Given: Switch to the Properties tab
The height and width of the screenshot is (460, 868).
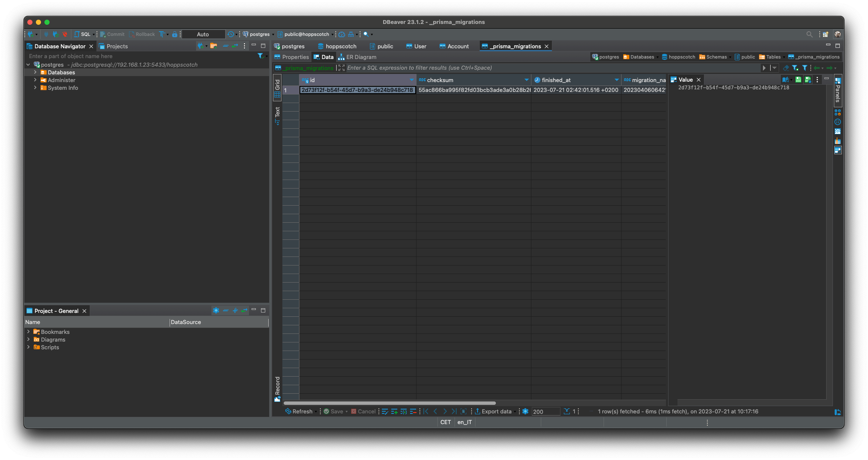Looking at the screenshot, I should pos(295,56).
